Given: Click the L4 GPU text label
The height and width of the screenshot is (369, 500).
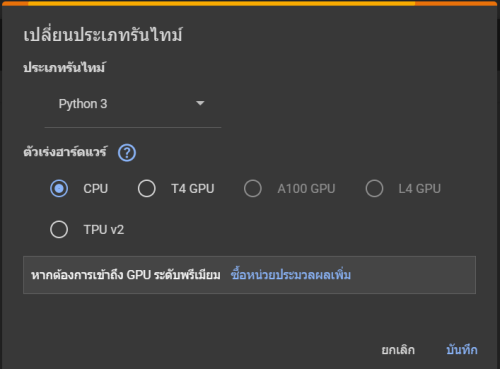Looking at the screenshot, I should 420,189.
